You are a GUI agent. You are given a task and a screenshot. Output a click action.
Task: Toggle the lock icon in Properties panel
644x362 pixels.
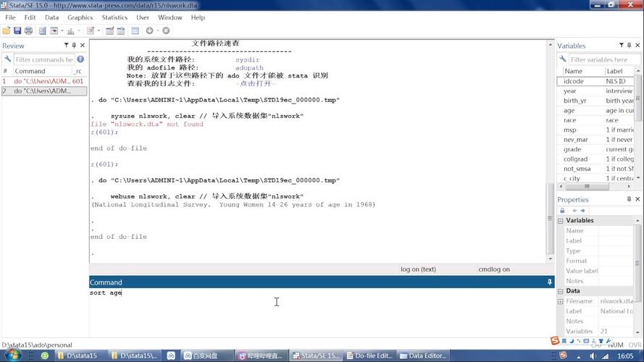(x=562, y=211)
